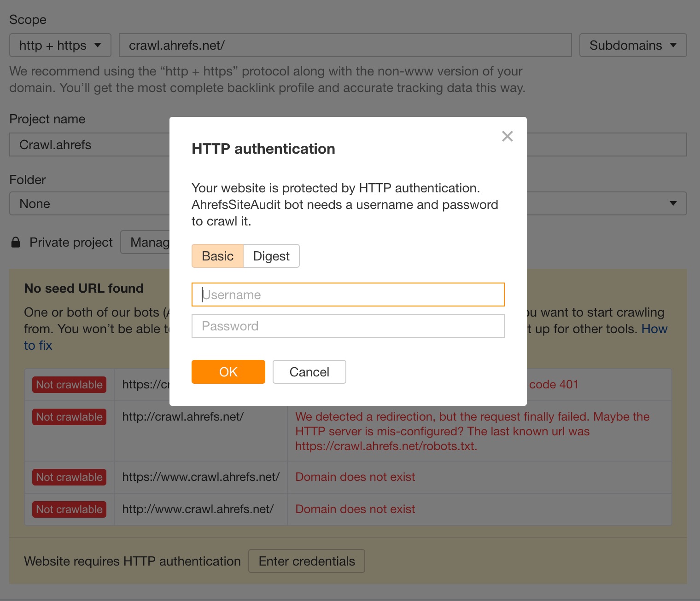700x601 pixels.
Task: Click inside the Password field
Action: tap(348, 325)
